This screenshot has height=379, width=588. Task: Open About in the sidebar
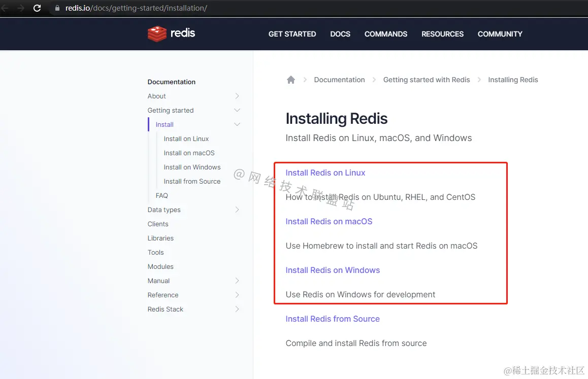pyautogui.click(x=156, y=96)
